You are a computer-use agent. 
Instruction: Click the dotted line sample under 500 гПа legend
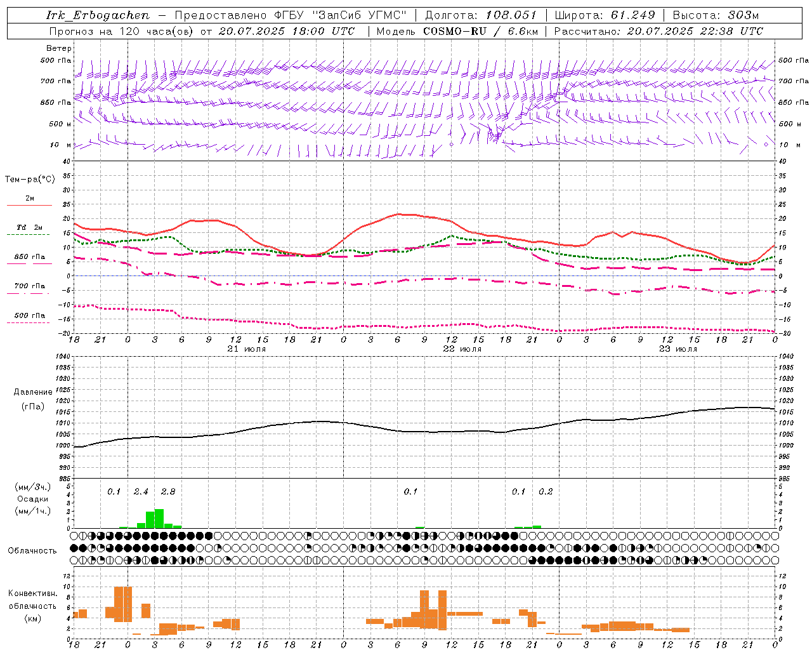click(x=29, y=322)
